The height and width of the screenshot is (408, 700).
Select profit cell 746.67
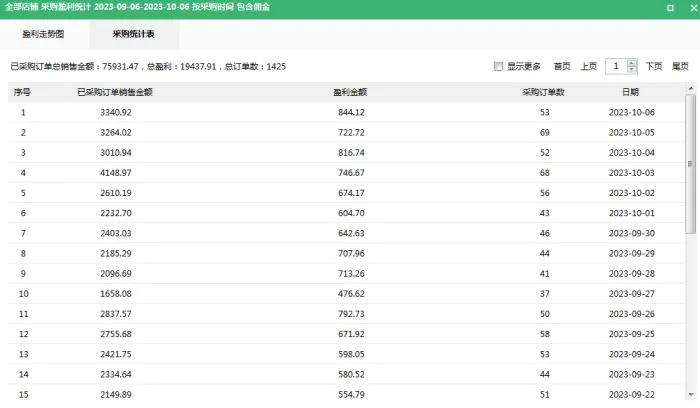pyautogui.click(x=351, y=173)
